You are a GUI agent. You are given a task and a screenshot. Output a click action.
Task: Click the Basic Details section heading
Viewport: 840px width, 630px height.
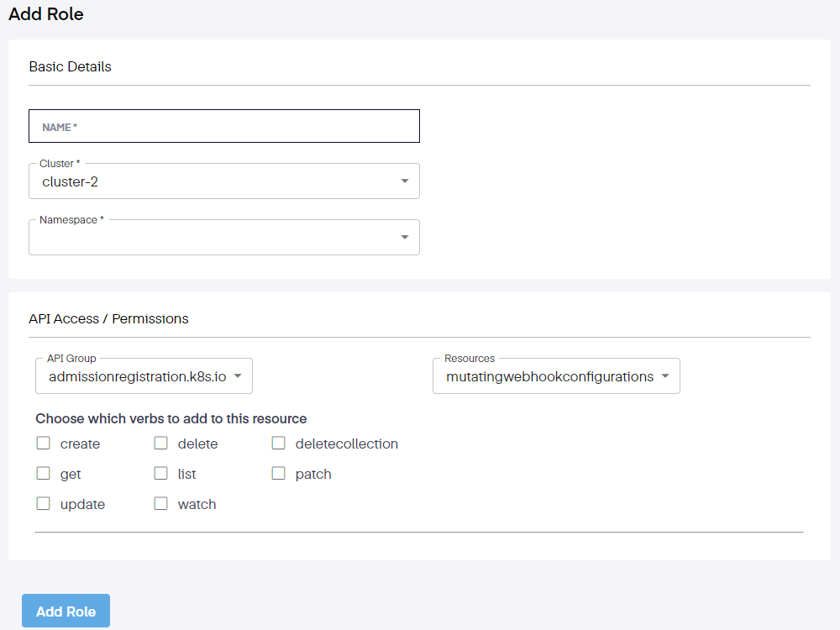(x=70, y=66)
